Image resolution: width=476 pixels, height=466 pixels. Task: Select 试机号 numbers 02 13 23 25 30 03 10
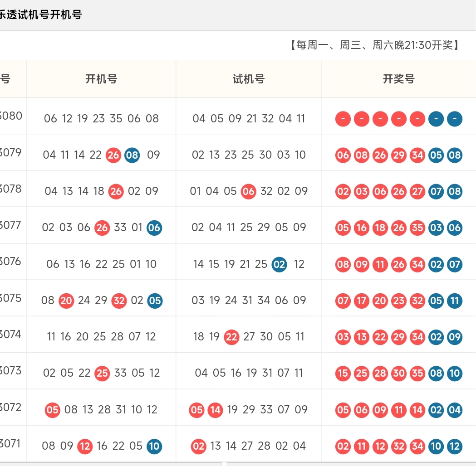click(x=249, y=155)
